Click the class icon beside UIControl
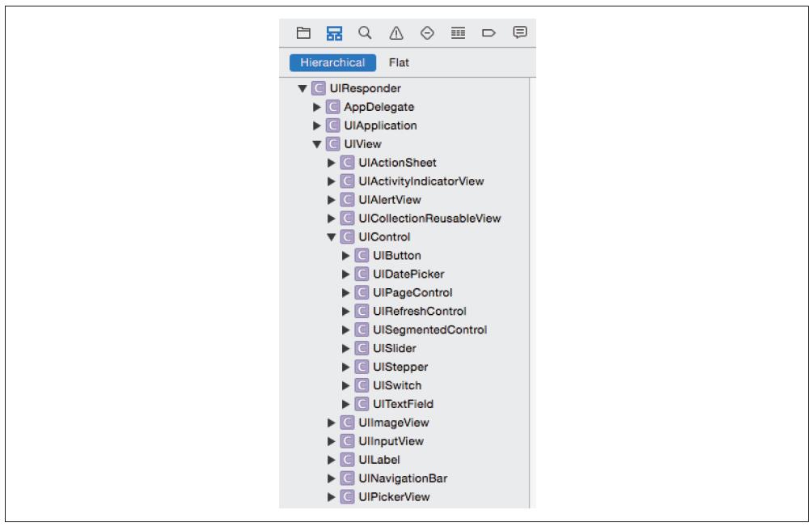812x527 pixels. [348, 237]
